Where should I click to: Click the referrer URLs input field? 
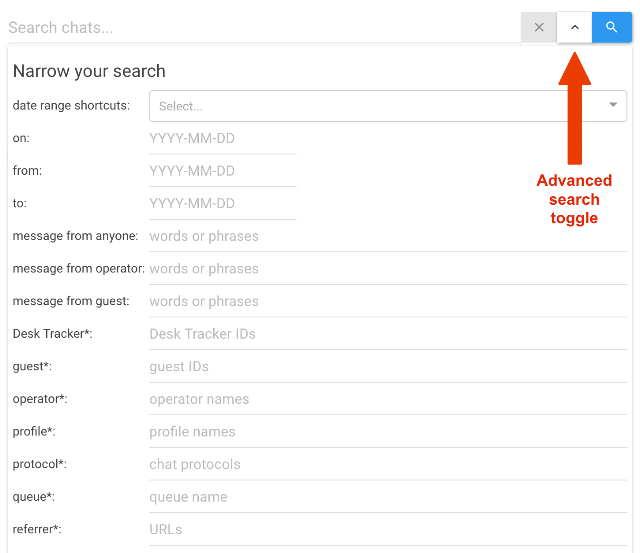click(x=387, y=529)
